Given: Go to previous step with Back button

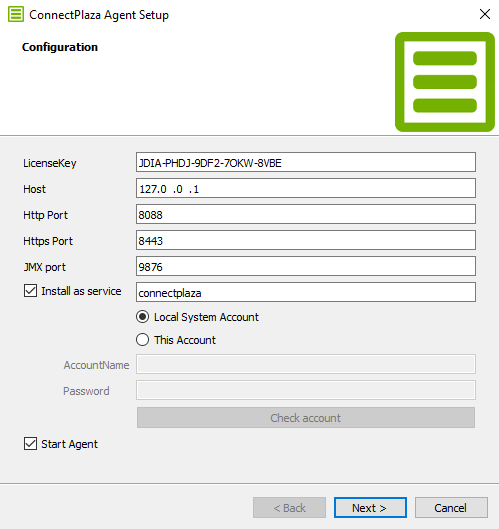Looking at the screenshot, I should (289, 507).
